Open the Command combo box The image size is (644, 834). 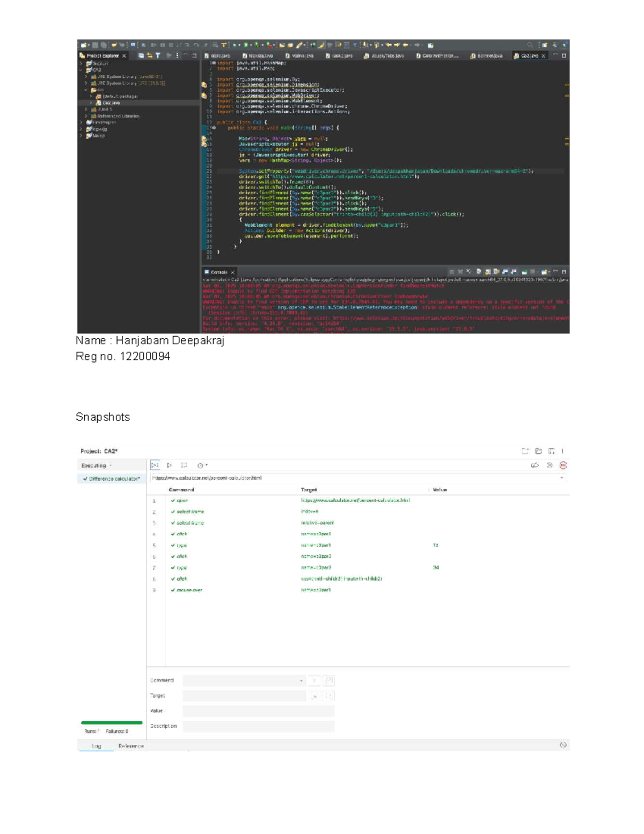point(244,680)
